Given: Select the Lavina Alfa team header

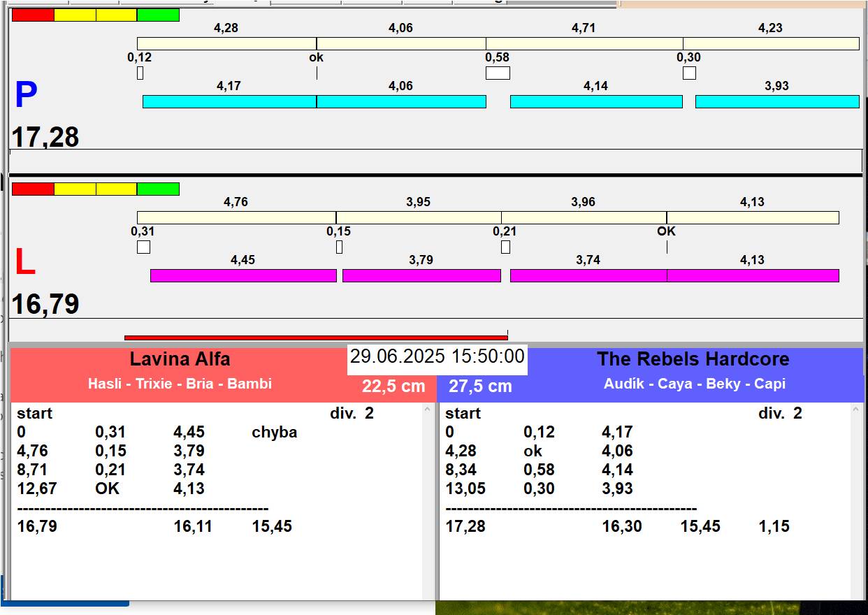Looking at the screenshot, I should (180, 359).
